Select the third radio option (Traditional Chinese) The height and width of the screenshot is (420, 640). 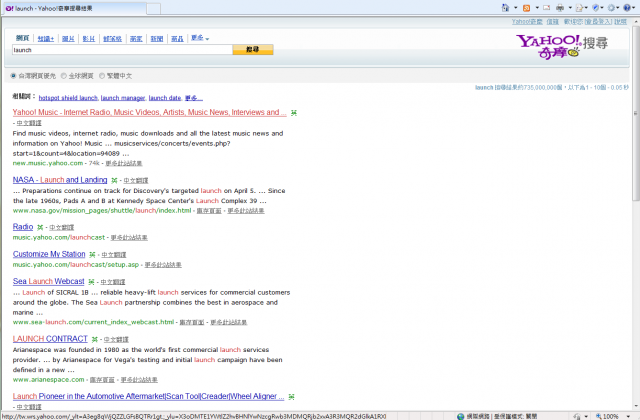point(102,76)
